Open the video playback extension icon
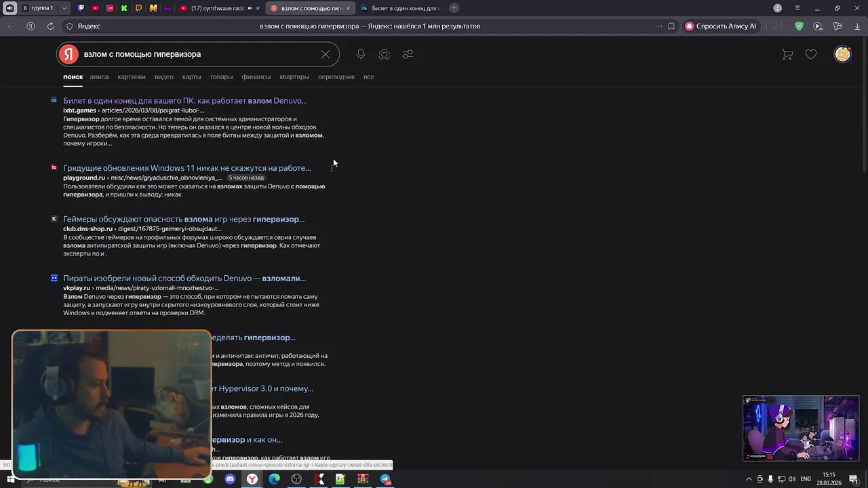 pos(818,26)
